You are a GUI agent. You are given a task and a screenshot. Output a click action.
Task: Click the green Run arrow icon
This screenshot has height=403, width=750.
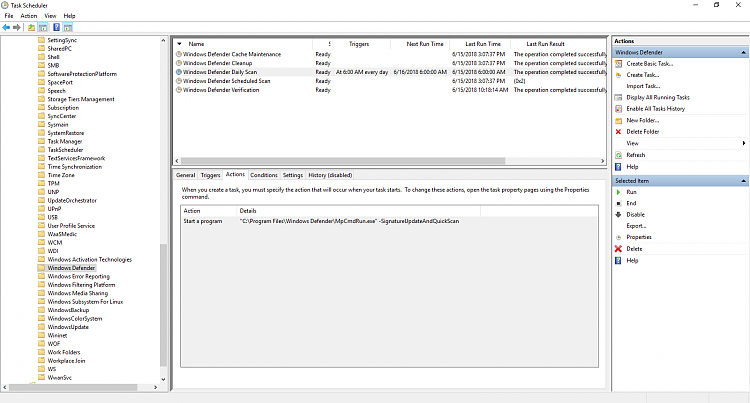[618, 192]
